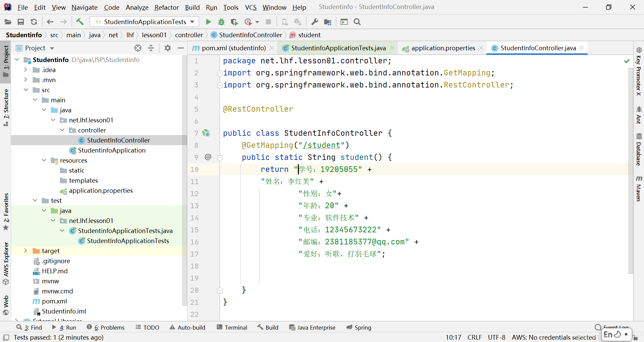Toggle the Project tool window sidebar button

(6, 61)
